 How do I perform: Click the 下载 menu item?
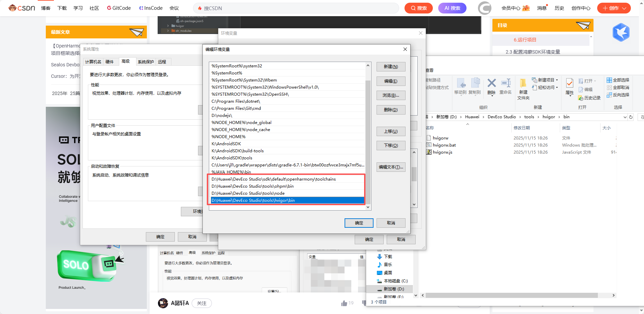pos(62,8)
